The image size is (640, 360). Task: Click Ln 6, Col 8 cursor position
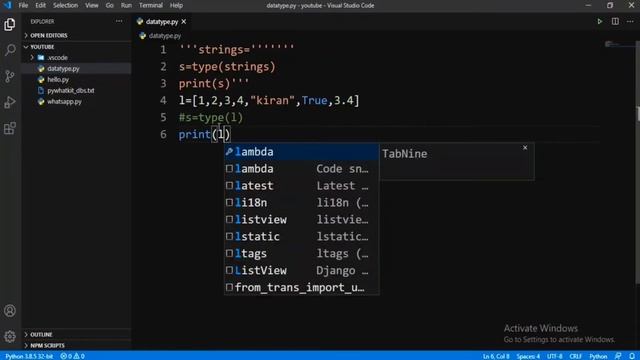click(496, 356)
